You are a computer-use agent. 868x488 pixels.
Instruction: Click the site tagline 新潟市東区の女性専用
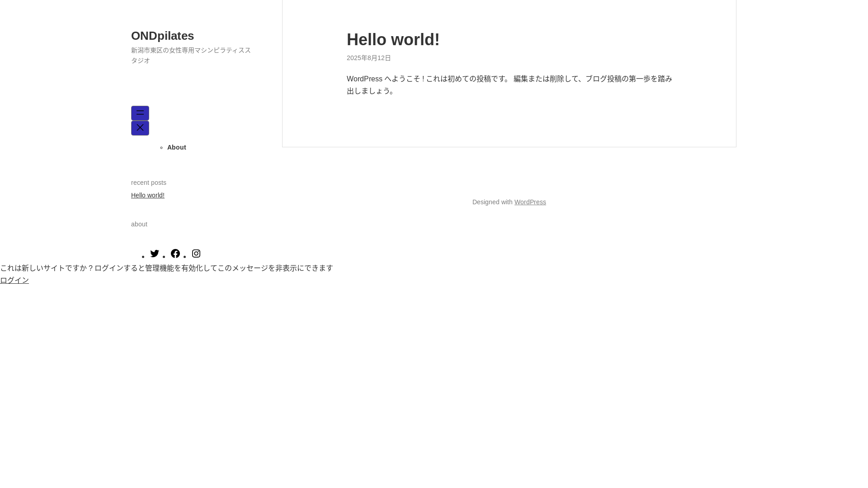(x=191, y=55)
